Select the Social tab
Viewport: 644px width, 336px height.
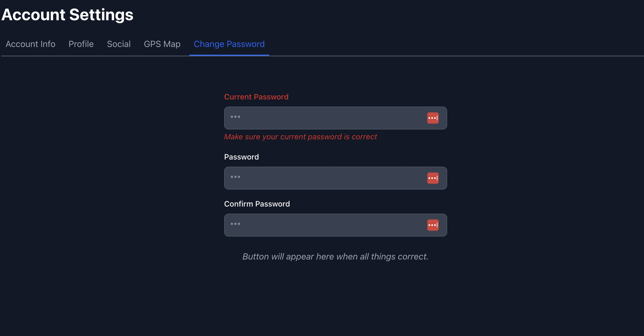pyautogui.click(x=119, y=44)
